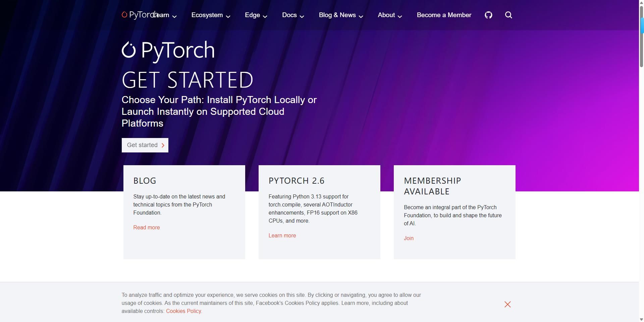Expand the Ecosystem dropdown chevron

coord(228,16)
